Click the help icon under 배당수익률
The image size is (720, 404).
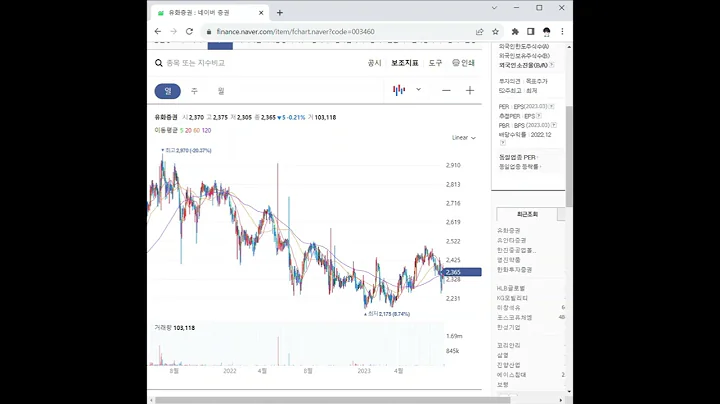502,143
